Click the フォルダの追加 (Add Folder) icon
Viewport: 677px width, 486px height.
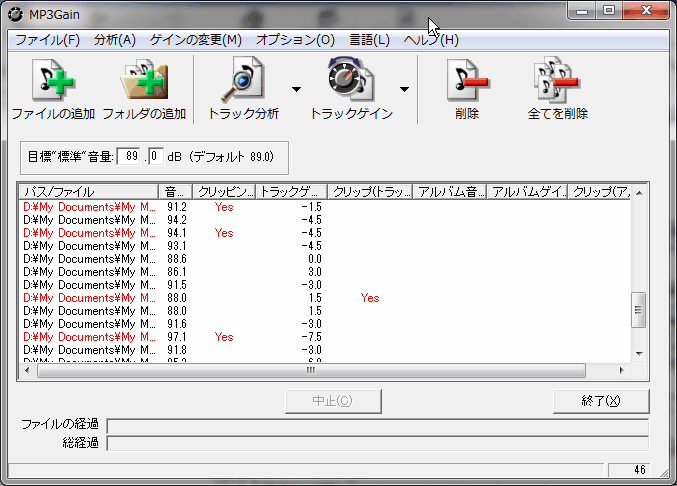pos(144,81)
